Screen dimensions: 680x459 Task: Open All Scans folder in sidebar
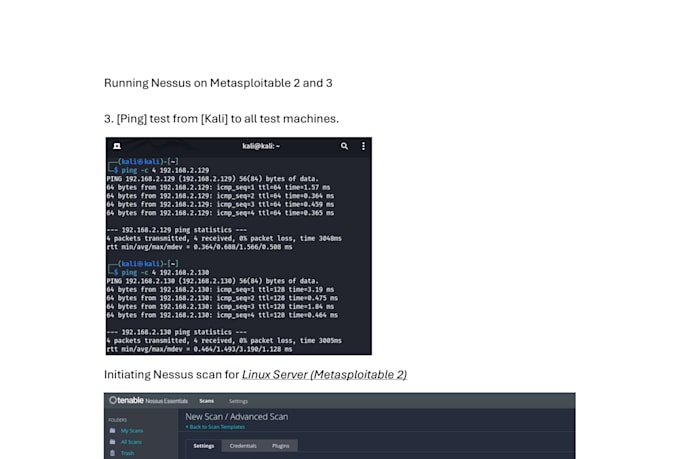pos(131,442)
